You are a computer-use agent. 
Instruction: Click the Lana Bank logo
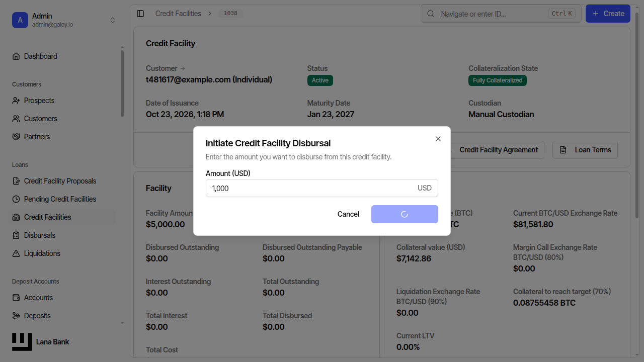tap(22, 342)
